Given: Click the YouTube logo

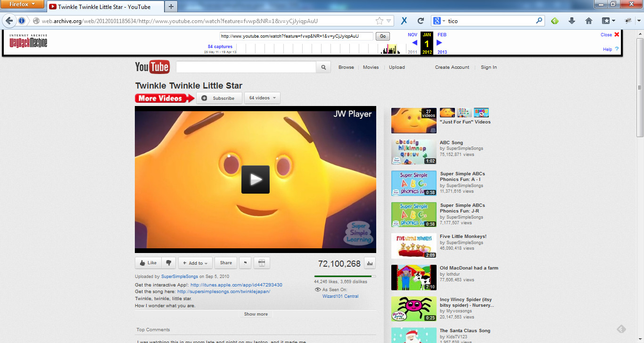Looking at the screenshot, I should (x=152, y=67).
